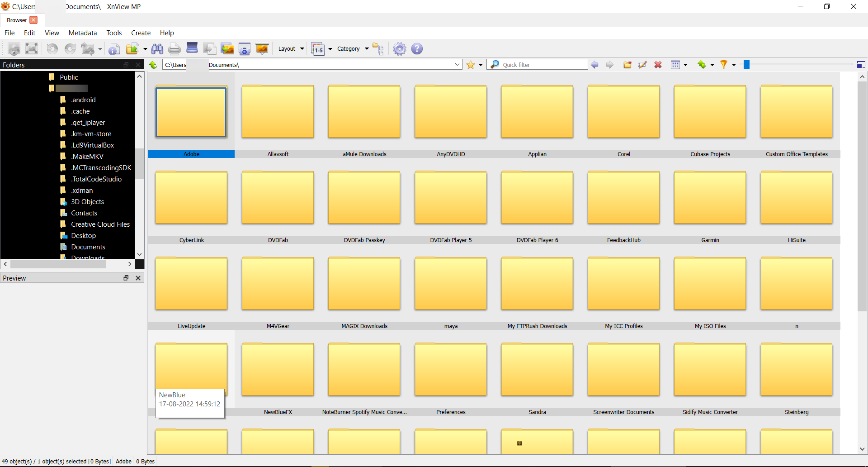The image size is (868, 467).
Task: Open the JPEG transform dropdown arrow
Action: click(x=100, y=49)
